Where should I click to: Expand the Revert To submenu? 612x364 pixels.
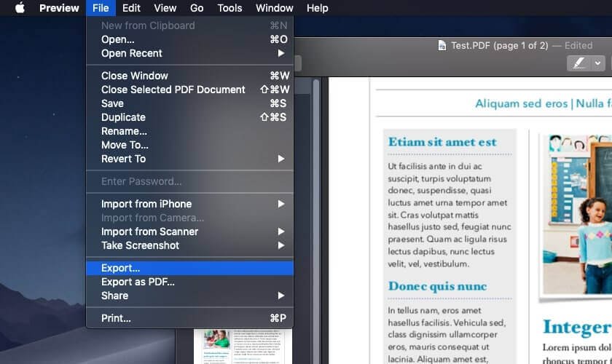[189, 159]
